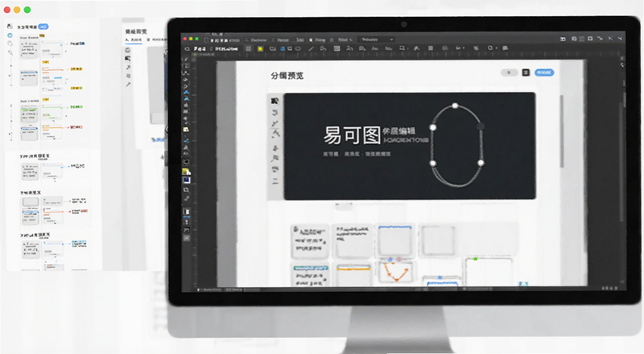The width and height of the screenshot is (644, 354).
Task: Select the first tool icon beside the 易可图 banner
Action: [x=275, y=101]
